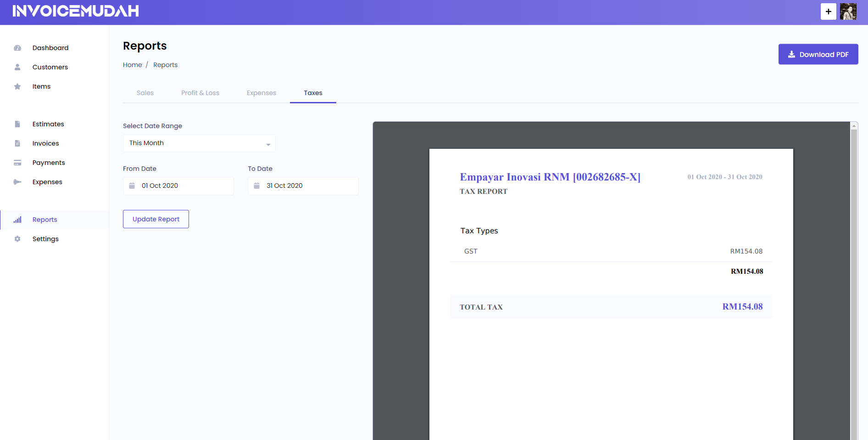Select the Customers person icon in sidebar
The width and height of the screenshot is (868, 440).
tap(17, 67)
